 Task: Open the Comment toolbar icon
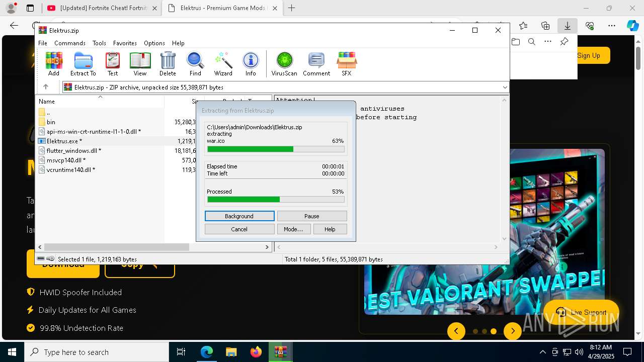316,64
